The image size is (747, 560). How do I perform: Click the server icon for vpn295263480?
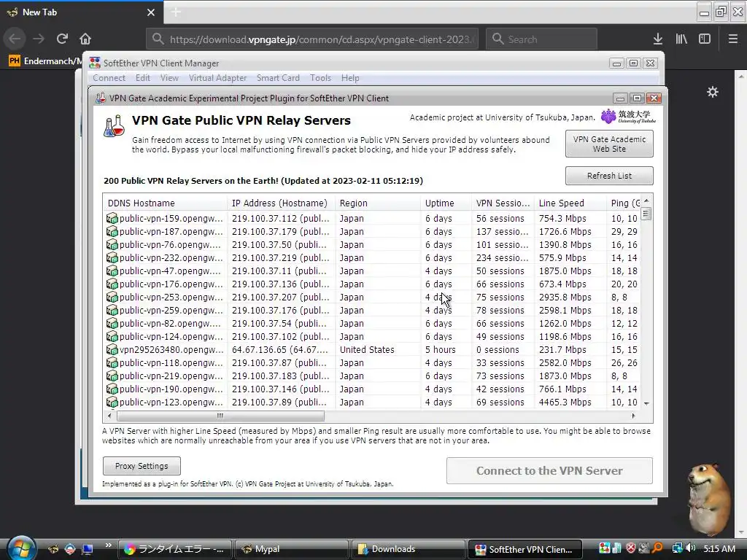(x=112, y=349)
